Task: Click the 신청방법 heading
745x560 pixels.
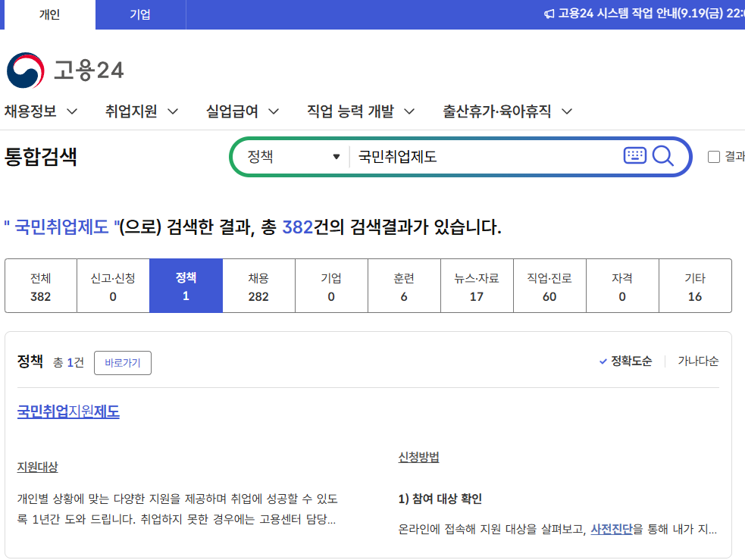Action: pos(418,458)
